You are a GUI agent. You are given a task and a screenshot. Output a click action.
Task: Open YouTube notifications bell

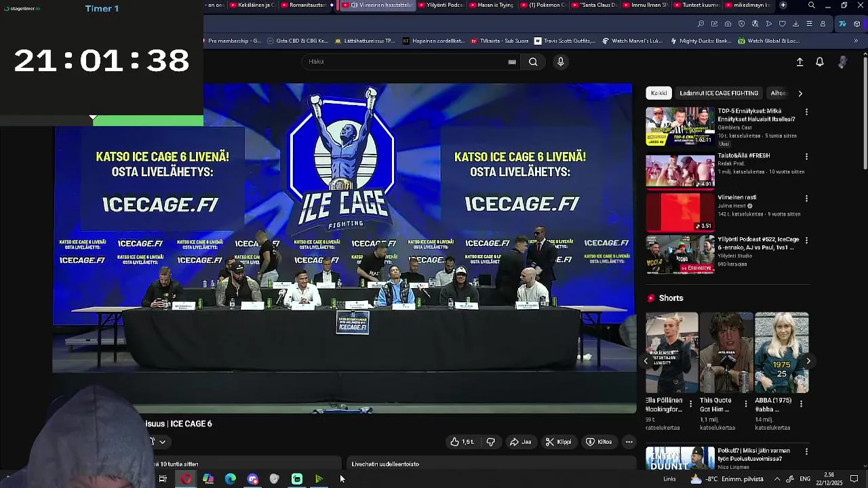click(820, 62)
